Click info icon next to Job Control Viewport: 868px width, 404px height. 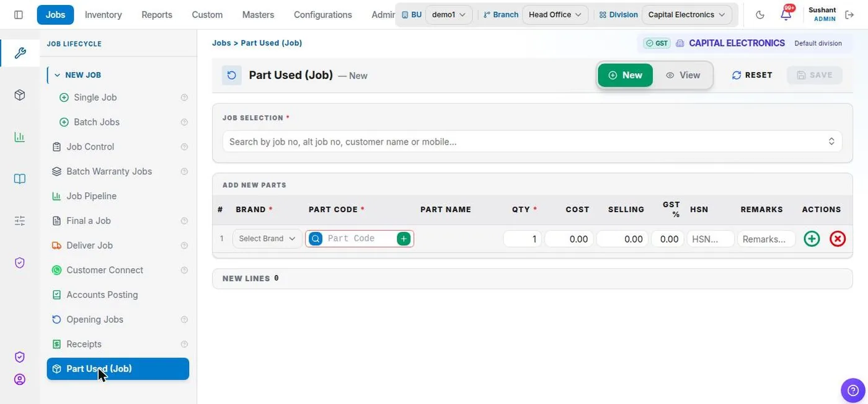[x=184, y=147]
